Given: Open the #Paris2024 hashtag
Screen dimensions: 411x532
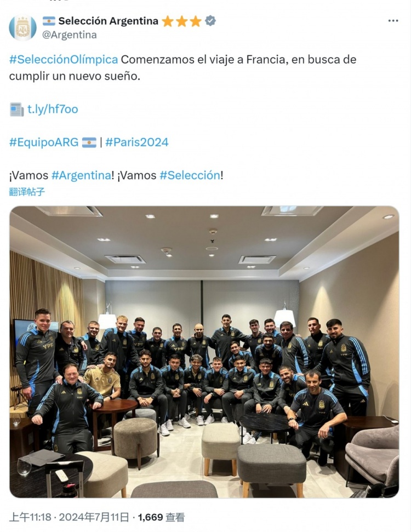Looking at the screenshot, I should click(137, 142).
